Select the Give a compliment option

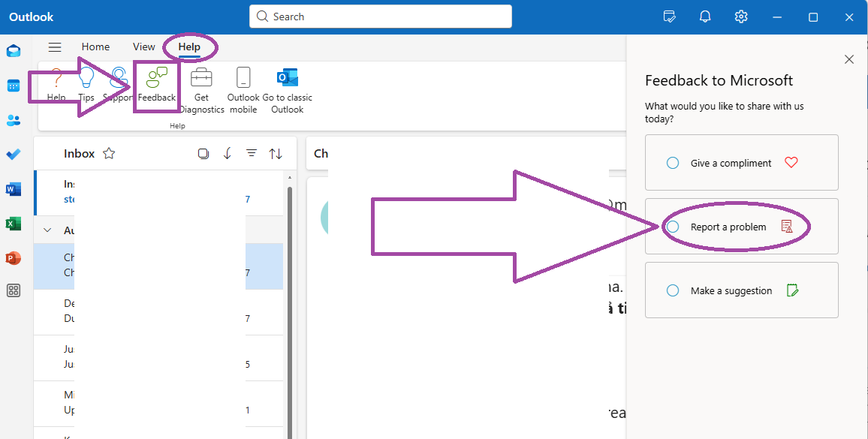click(742, 163)
